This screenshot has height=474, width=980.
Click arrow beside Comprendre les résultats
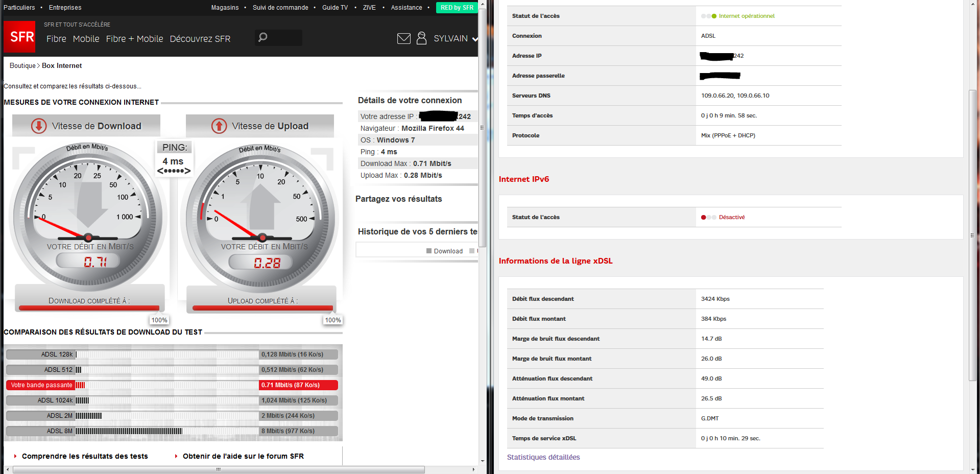15,456
